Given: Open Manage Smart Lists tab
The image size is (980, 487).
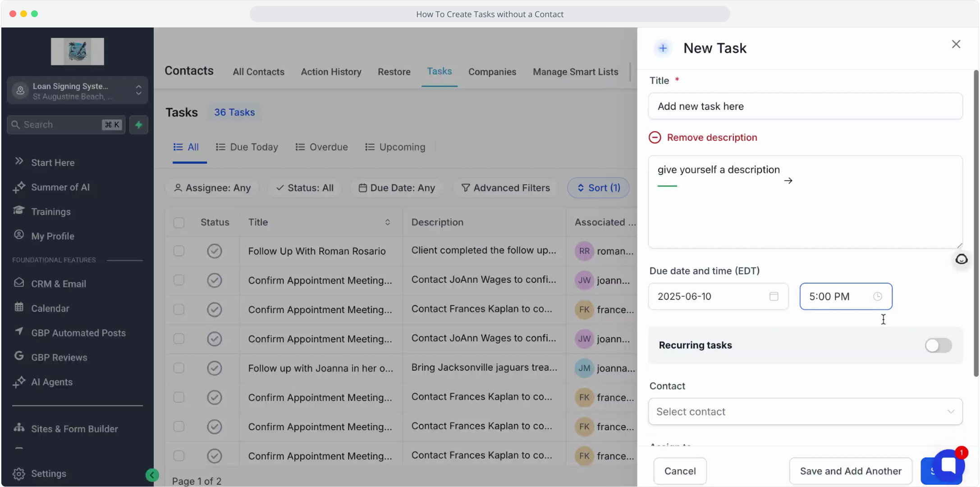Looking at the screenshot, I should tap(576, 72).
